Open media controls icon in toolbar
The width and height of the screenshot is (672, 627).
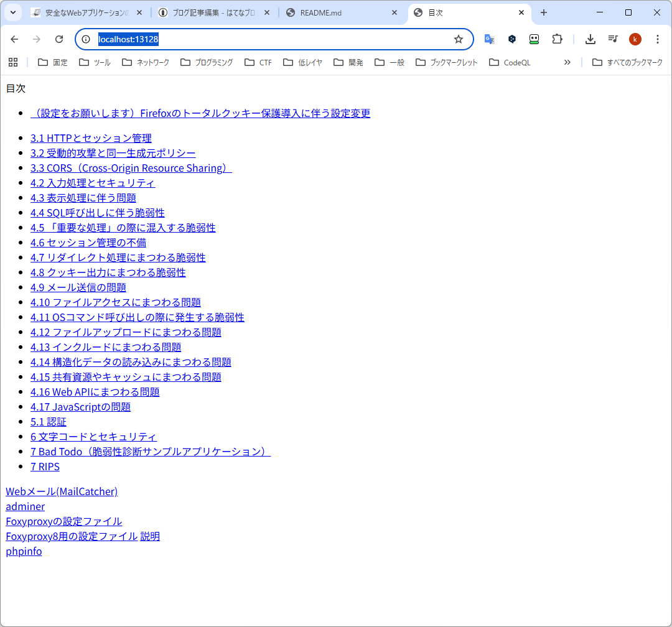click(613, 39)
